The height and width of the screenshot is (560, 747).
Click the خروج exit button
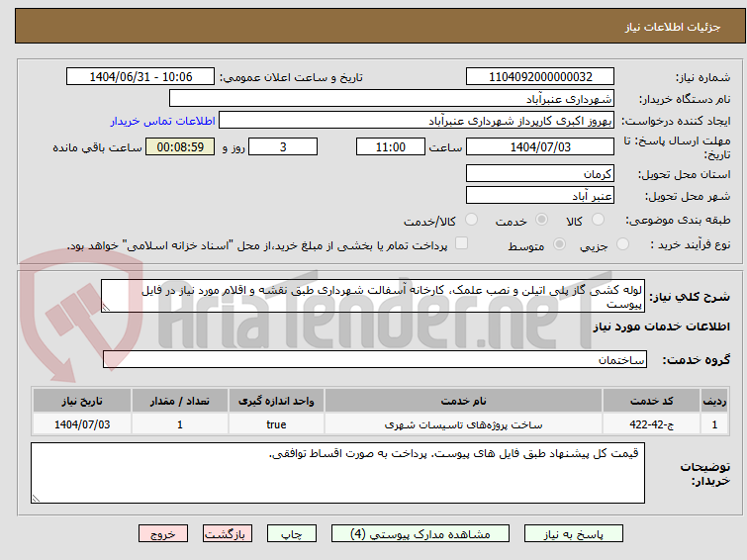click(x=163, y=534)
